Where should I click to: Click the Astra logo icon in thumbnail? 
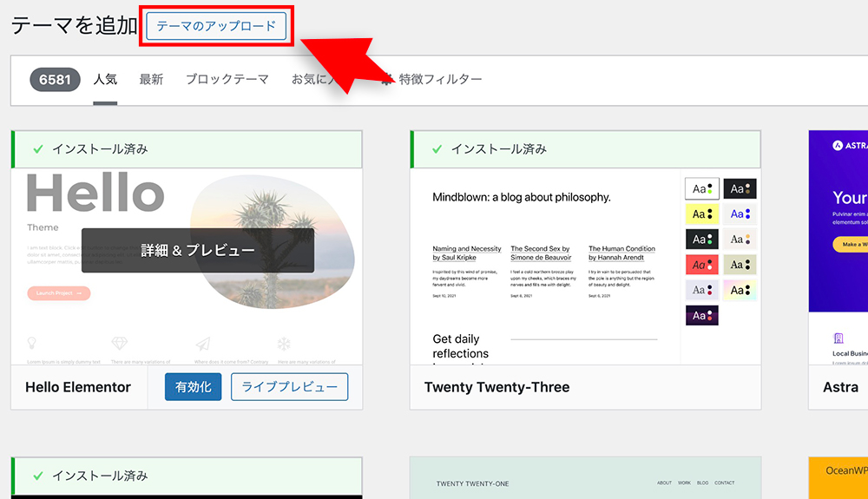tap(838, 146)
